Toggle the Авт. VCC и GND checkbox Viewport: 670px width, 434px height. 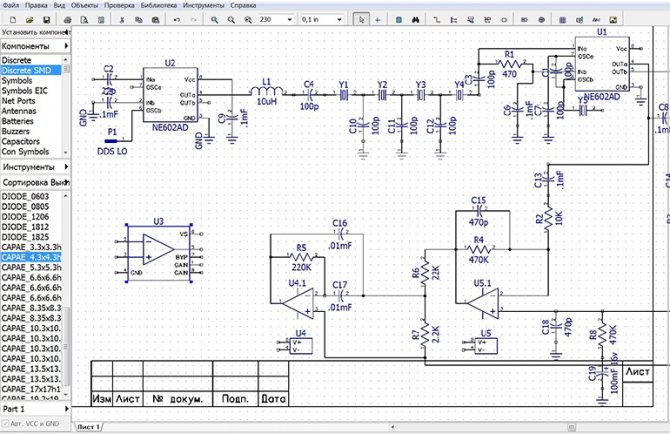point(5,424)
